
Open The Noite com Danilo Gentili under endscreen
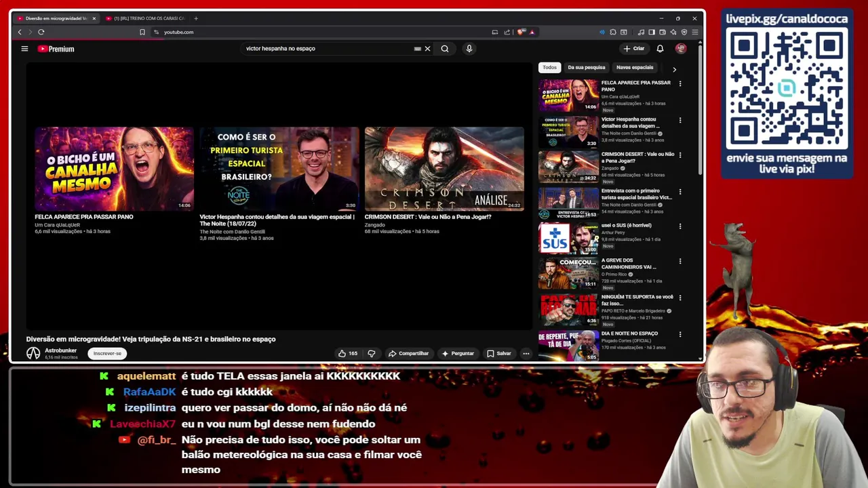point(233,232)
